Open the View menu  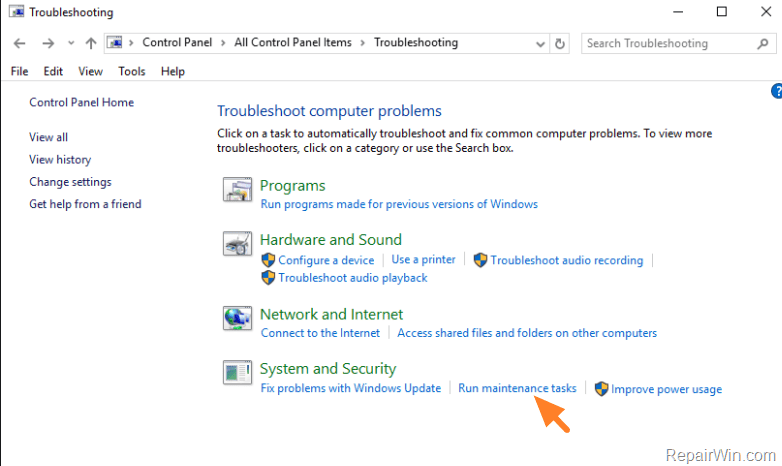[90, 71]
